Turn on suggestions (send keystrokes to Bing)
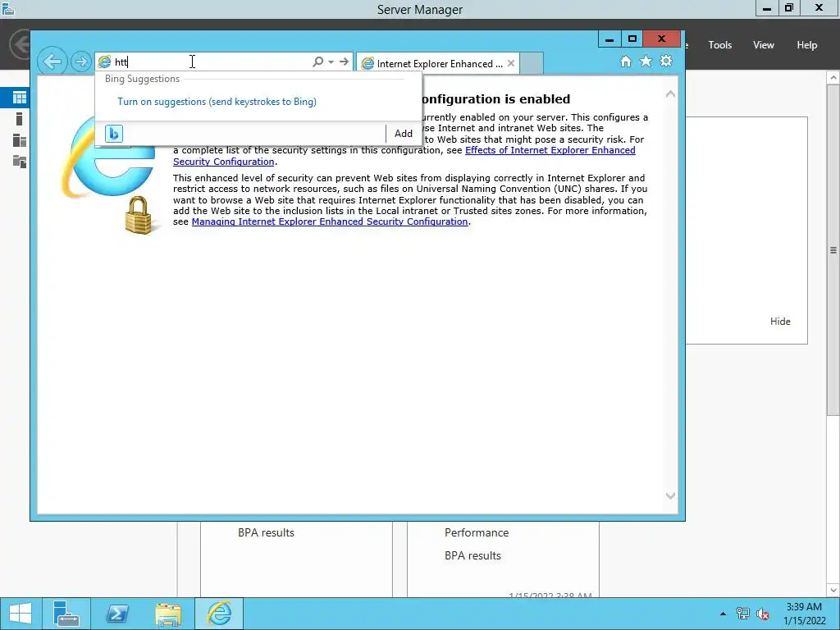 pos(217,102)
